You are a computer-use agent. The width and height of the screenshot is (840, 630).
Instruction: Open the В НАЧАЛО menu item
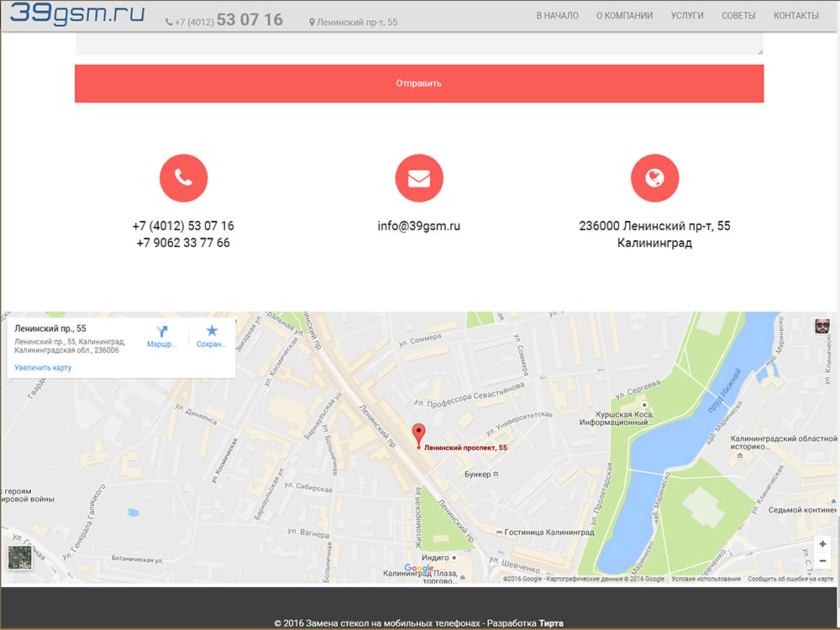pos(558,15)
